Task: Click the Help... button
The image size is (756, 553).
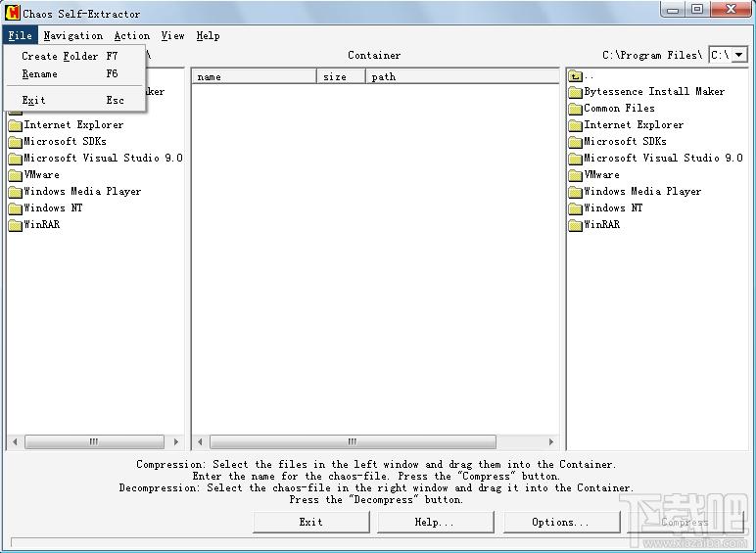Action: (434, 522)
